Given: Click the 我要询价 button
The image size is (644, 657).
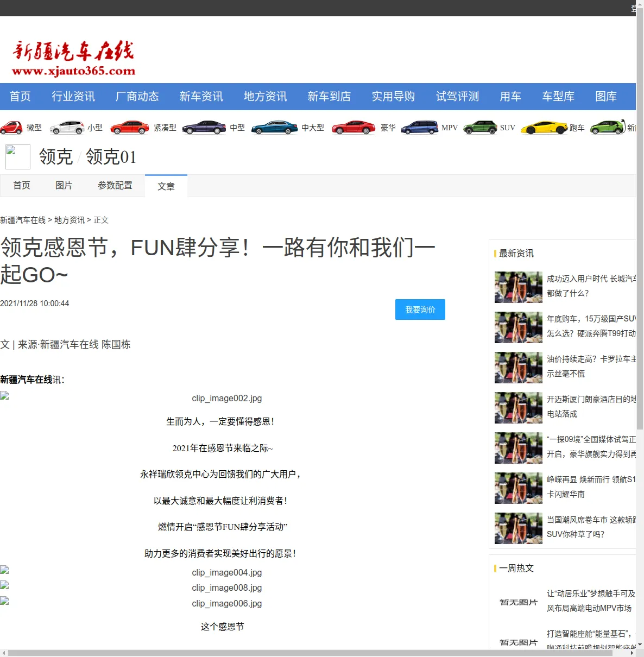Looking at the screenshot, I should pyautogui.click(x=420, y=309).
